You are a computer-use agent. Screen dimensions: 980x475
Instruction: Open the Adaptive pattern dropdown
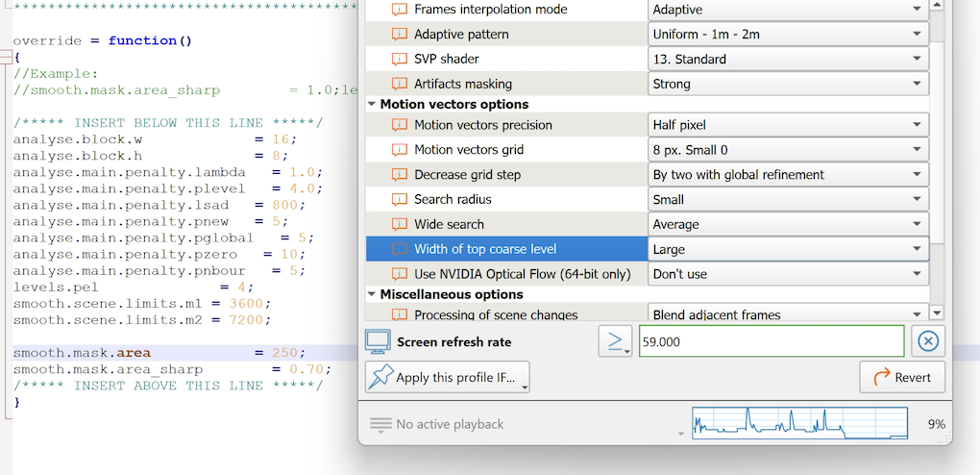coord(788,35)
